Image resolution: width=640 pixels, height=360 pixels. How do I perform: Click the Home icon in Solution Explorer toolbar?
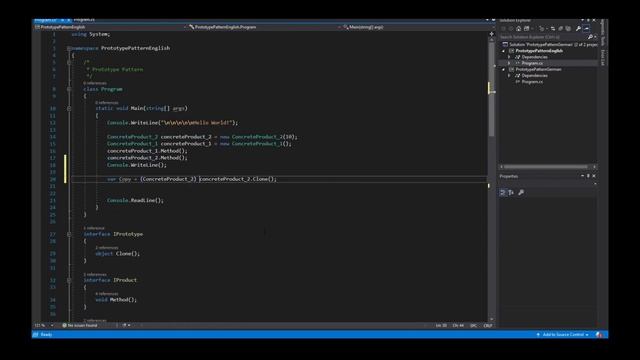518,29
